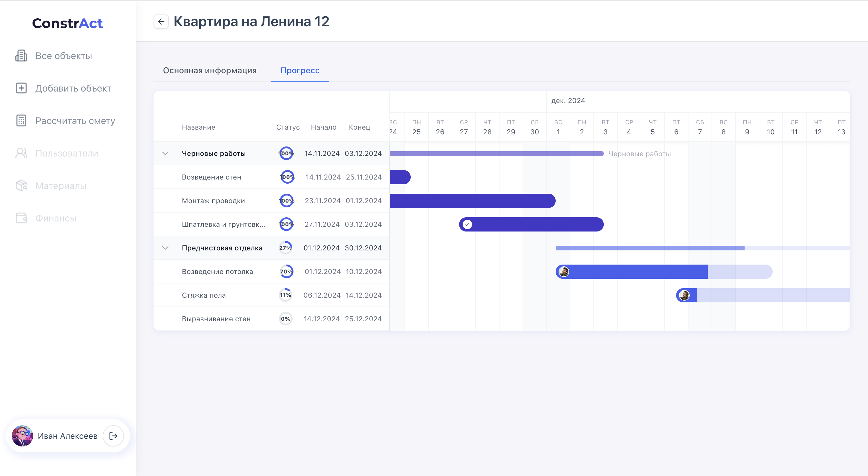Click the Пользователи people icon
This screenshot has height=476, width=868.
(21, 153)
